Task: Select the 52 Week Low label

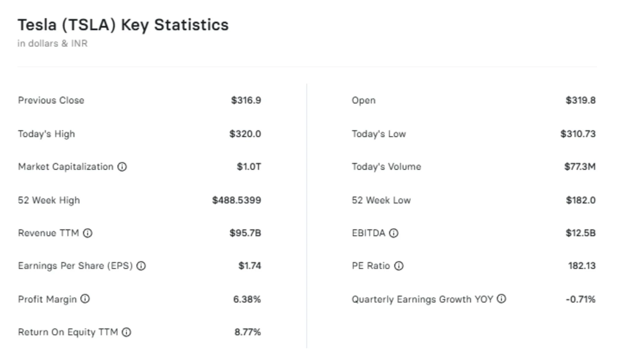Action: [381, 200]
